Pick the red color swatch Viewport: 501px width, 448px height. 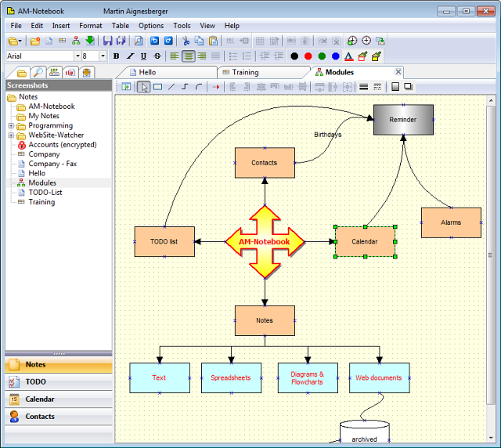(x=308, y=56)
